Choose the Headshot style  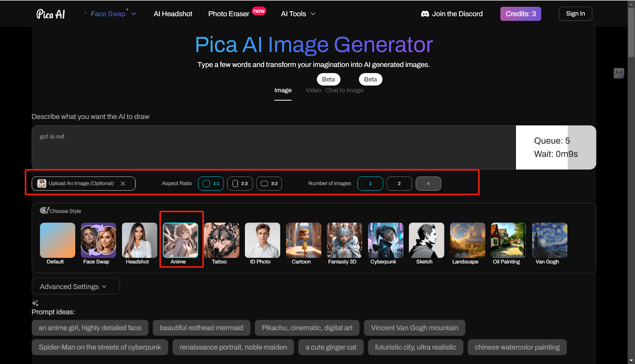[x=139, y=240]
